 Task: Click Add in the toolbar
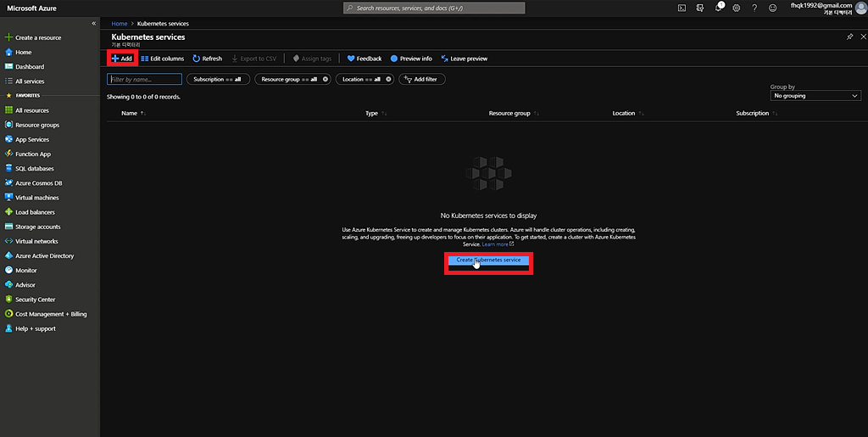click(122, 59)
